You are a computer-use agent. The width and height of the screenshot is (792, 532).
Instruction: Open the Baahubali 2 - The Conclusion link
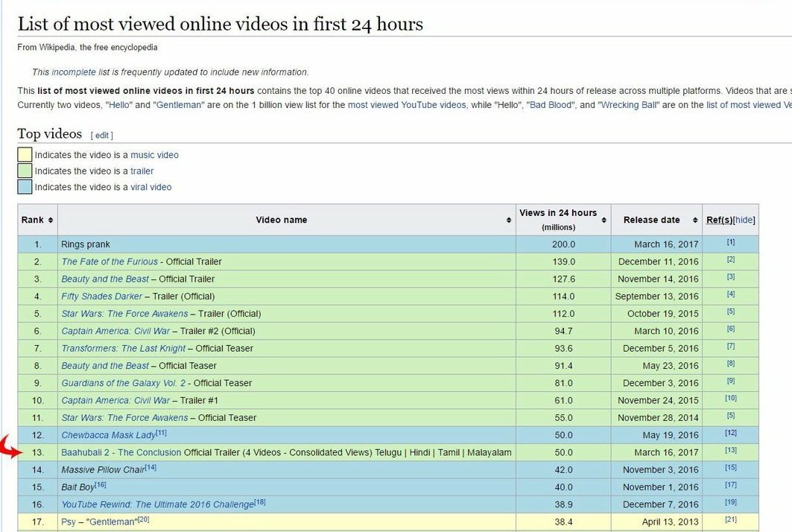(119, 452)
